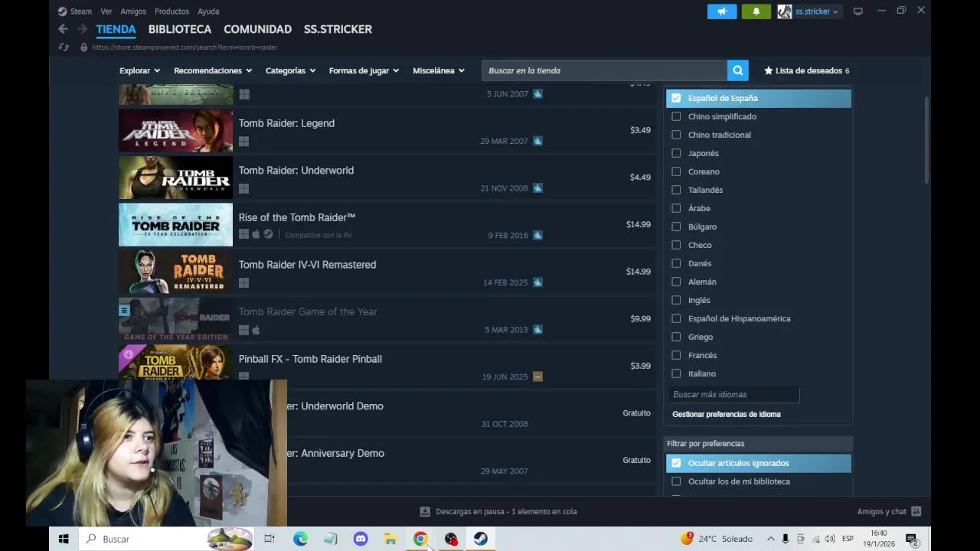Go to the COMUNIDAD tab
The image size is (980, 551).
(x=257, y=29)
